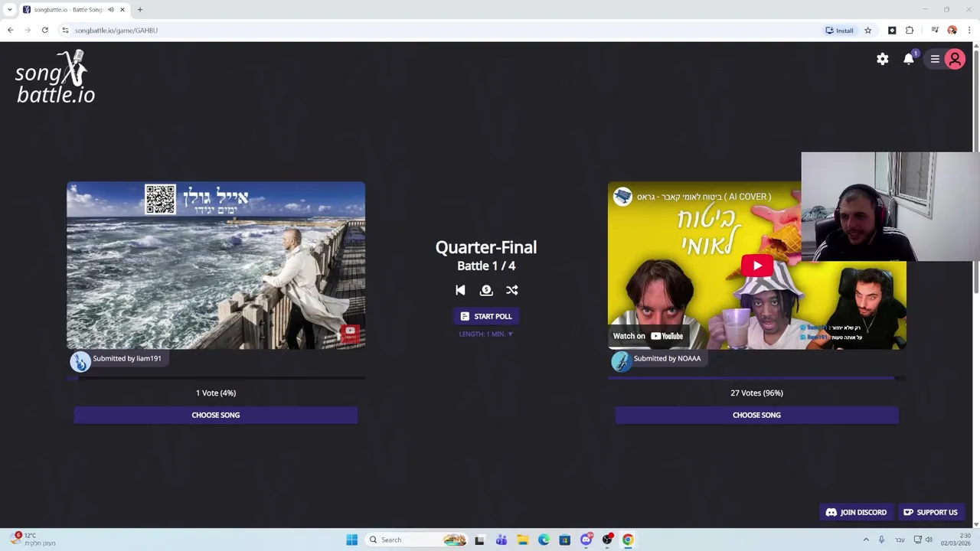Open the hamburger menu next to the avatar

[x=935, y=59]
